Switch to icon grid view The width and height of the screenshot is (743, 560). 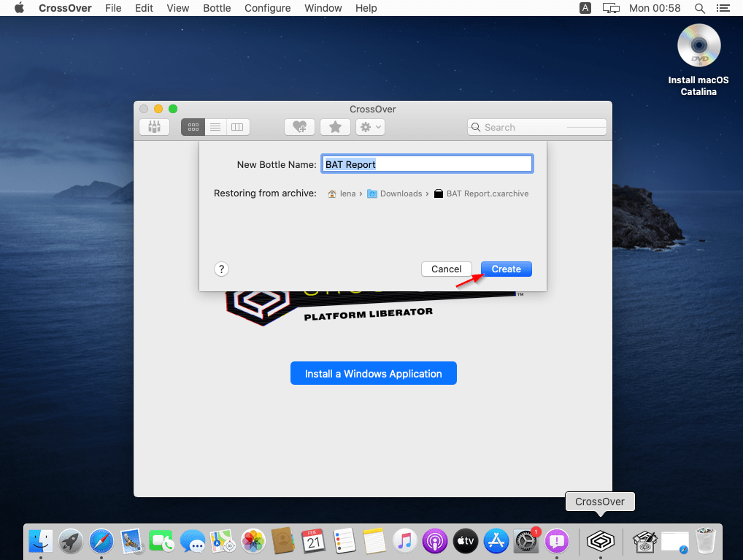[193, 127]
